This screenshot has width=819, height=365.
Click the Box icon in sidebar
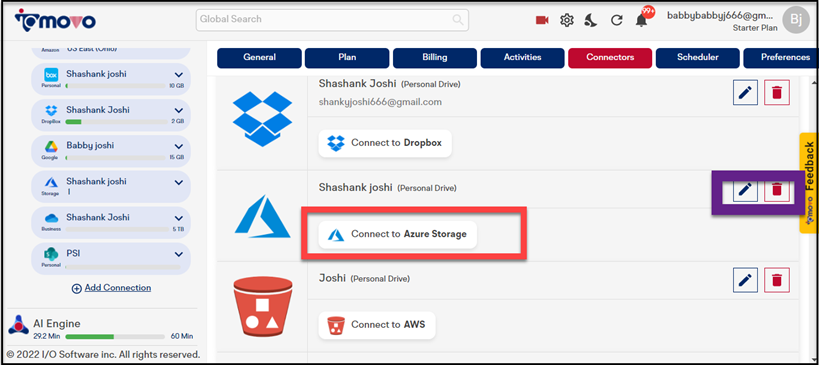click(51, 75)
